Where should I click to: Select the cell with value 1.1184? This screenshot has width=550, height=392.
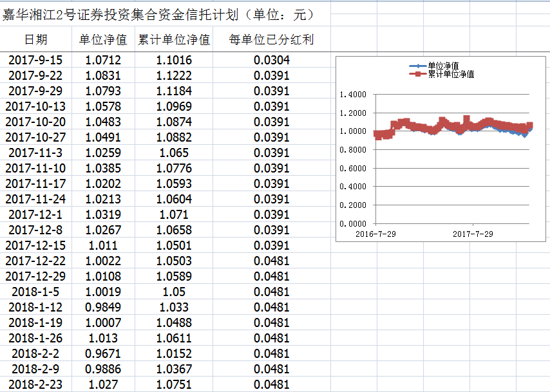tap(174, 91)
